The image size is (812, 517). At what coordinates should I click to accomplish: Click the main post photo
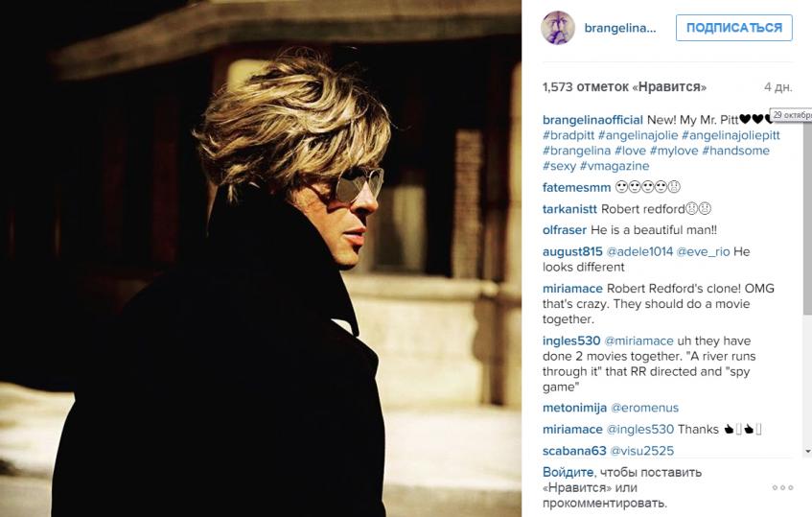point(261,259)
